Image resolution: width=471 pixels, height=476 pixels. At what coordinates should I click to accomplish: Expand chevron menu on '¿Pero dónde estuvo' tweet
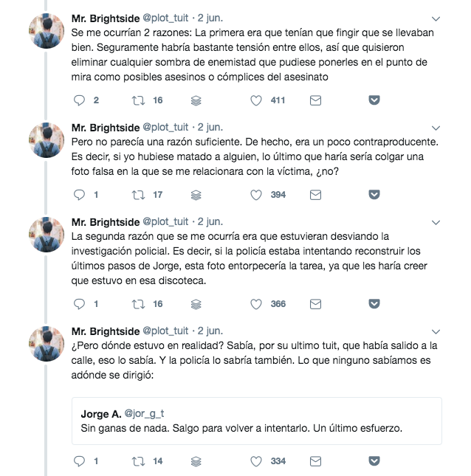[436, 331]
